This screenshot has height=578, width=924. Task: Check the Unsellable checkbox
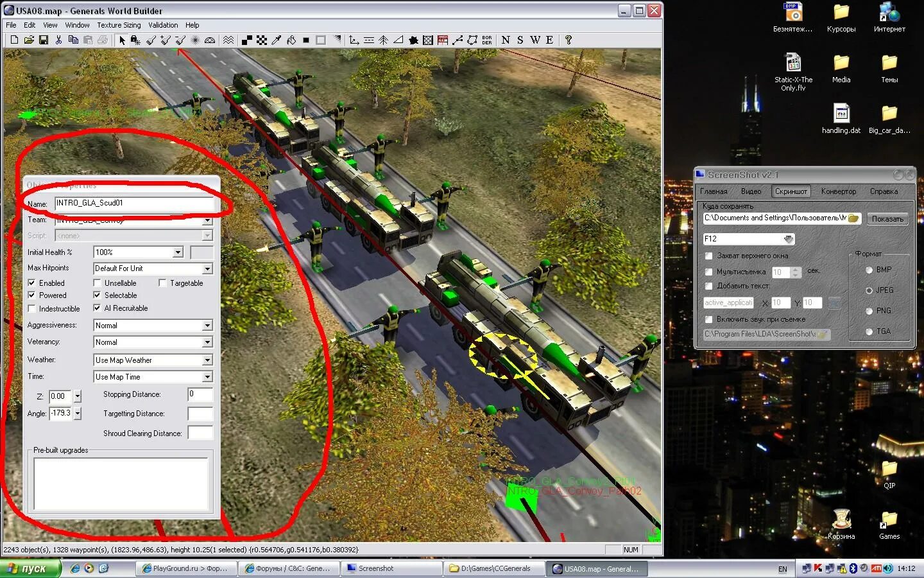click(x=97, y=283)
